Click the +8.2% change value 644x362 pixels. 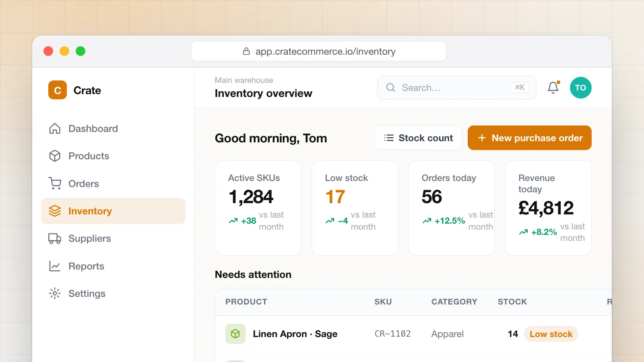(544, 232)
